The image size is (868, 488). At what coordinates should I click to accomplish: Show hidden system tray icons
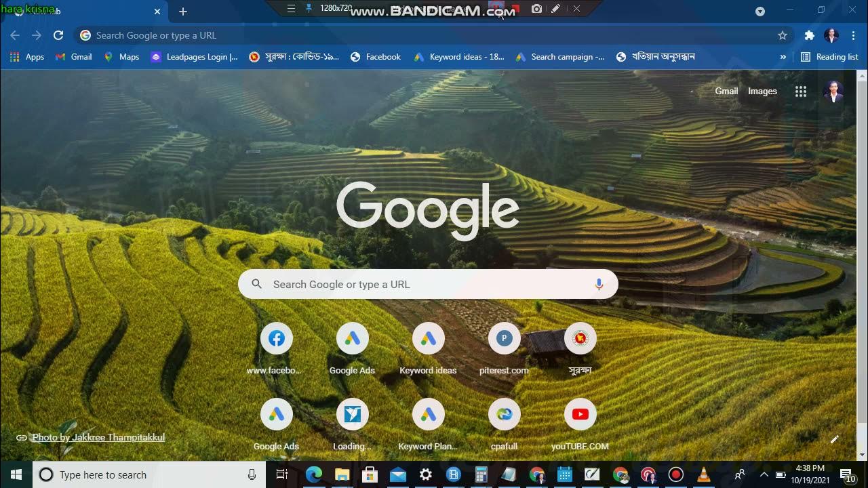coord(764,475)
